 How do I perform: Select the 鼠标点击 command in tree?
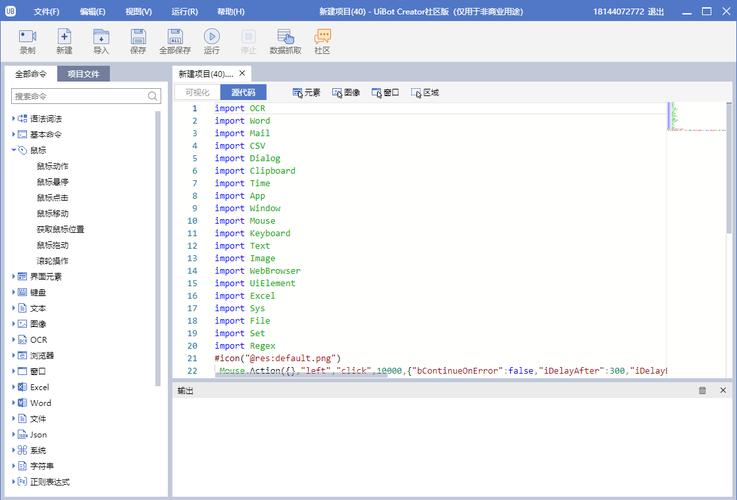[53, 197]
